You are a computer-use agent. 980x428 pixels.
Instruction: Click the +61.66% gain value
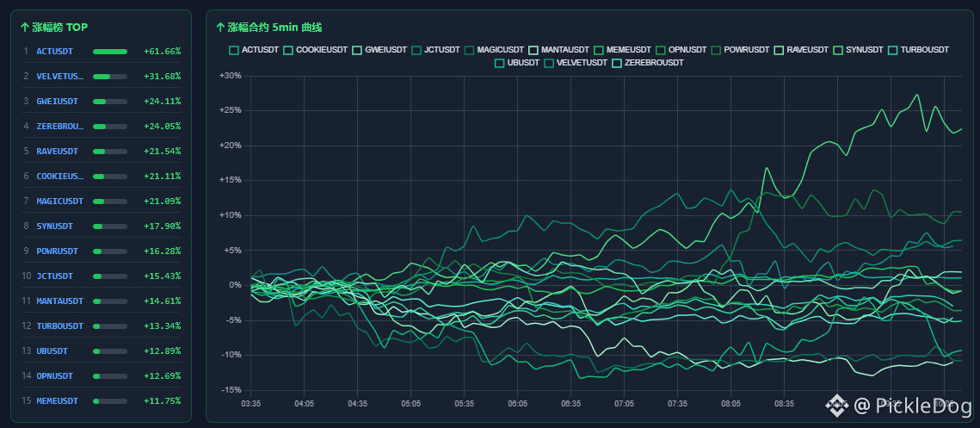coord(162,52)
